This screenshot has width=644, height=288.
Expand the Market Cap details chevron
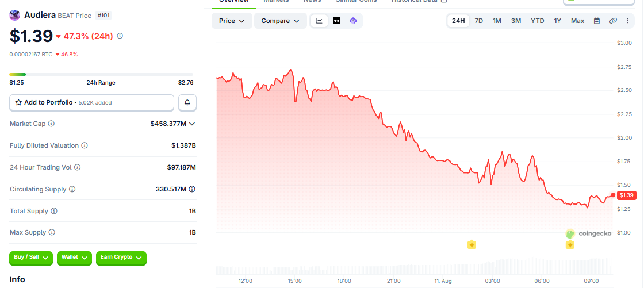point(192,123)
